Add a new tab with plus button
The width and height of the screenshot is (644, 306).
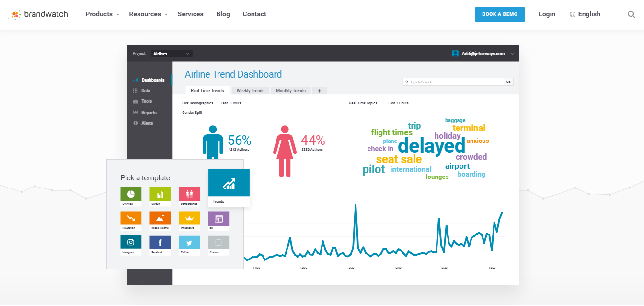(x=320, y=90)
